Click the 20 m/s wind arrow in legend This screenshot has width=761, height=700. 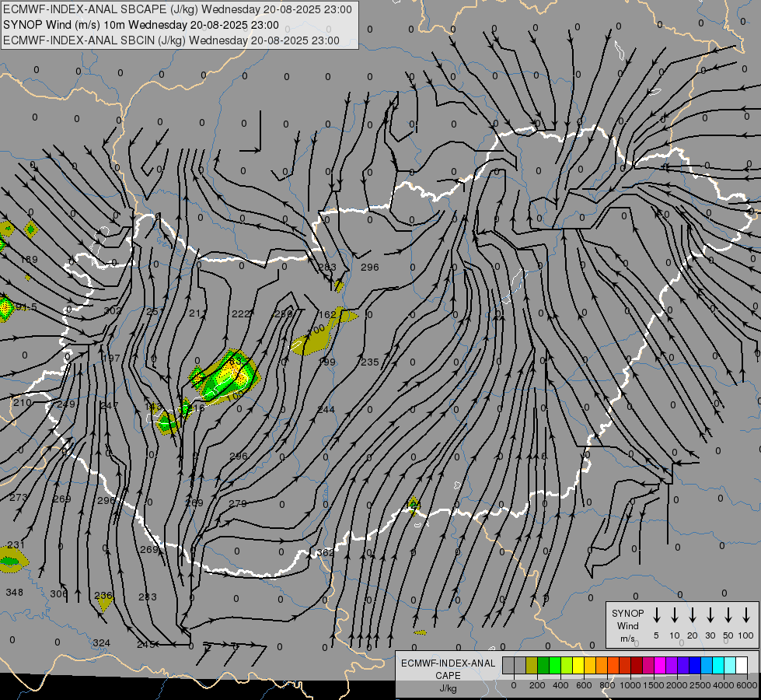(693, 615)
